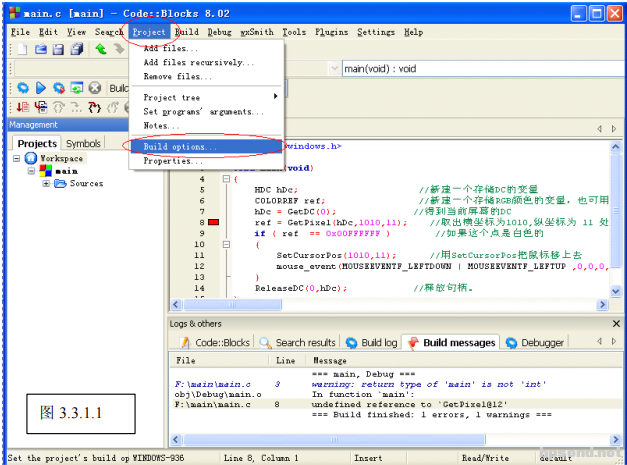Open the File menu

click(20, 32)
